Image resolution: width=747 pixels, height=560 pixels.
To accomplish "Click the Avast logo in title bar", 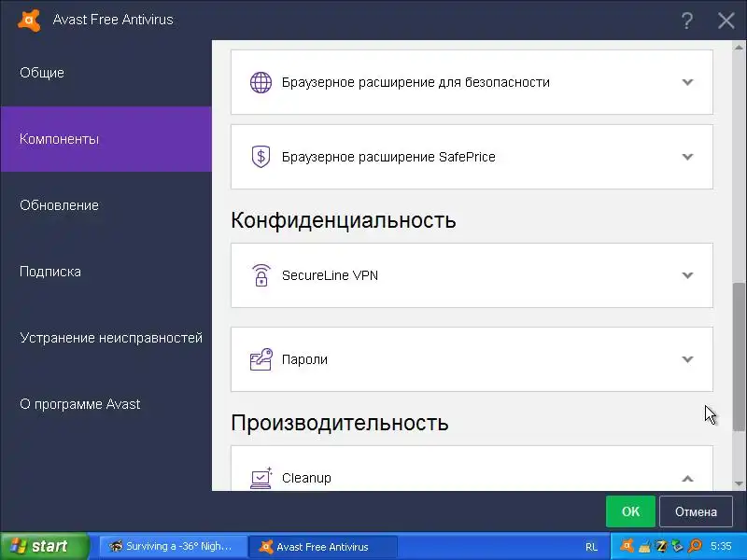I will click(x=29, y=21).
